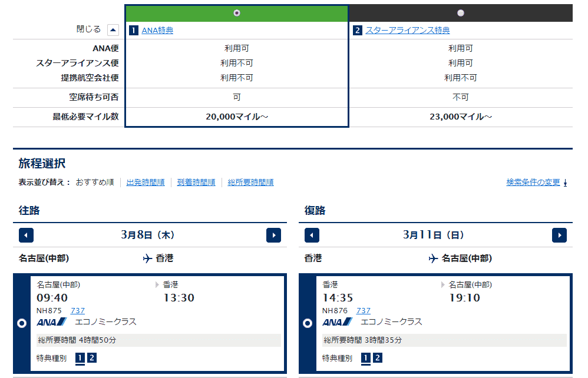Image resolution: width=588 pixels, height=378 pixels.
Task: Select the スターアライアンス特典 radio button in dark header
Action: [461, 13]
